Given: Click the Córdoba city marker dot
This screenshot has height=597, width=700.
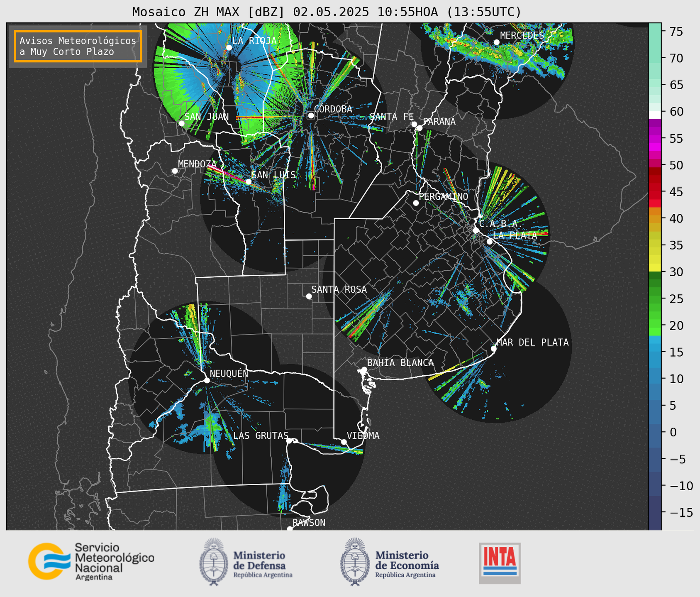Looking at the screenshot, I should pyautogui.click(x=311, y=115).
